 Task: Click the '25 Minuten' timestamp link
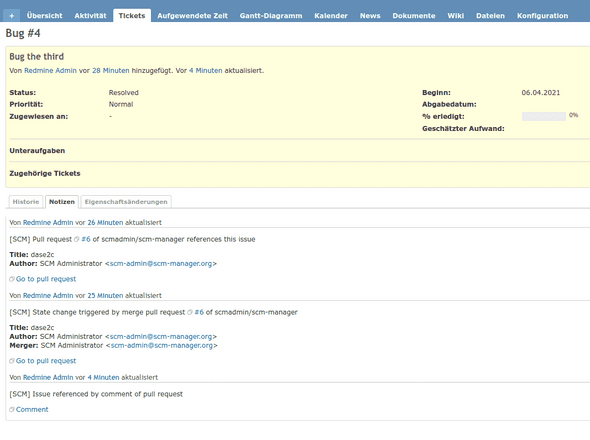tap(105, 296)
